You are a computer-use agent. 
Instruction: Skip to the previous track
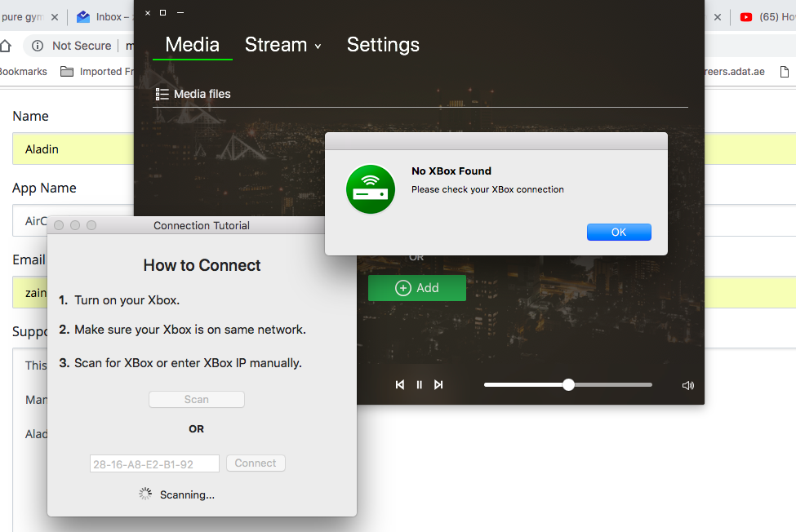pos(400,385)
